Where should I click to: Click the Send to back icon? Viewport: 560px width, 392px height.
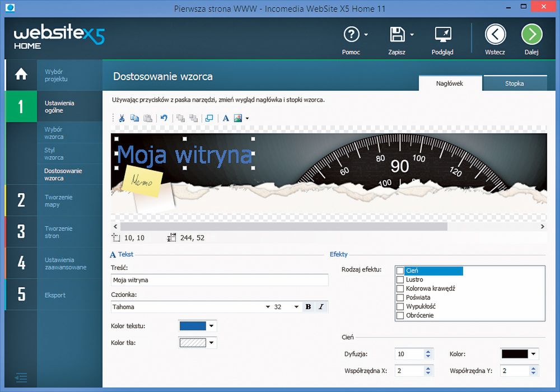click(194, 118)
